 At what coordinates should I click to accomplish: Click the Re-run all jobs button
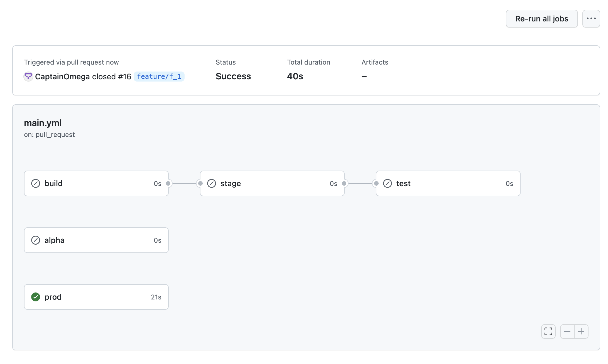541,19
